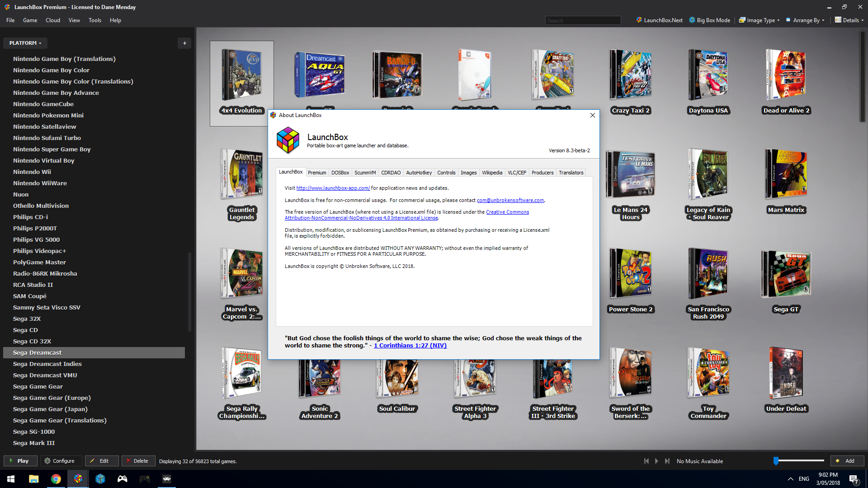Select Philips CD-i platform

tap(30, 217)
